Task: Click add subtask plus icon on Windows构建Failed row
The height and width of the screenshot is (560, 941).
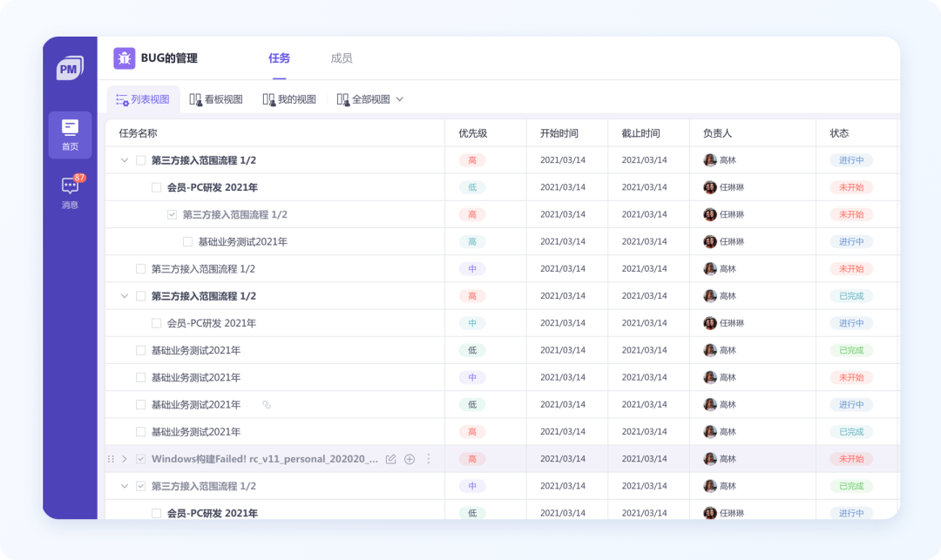Action: click(x=410, y=459)
